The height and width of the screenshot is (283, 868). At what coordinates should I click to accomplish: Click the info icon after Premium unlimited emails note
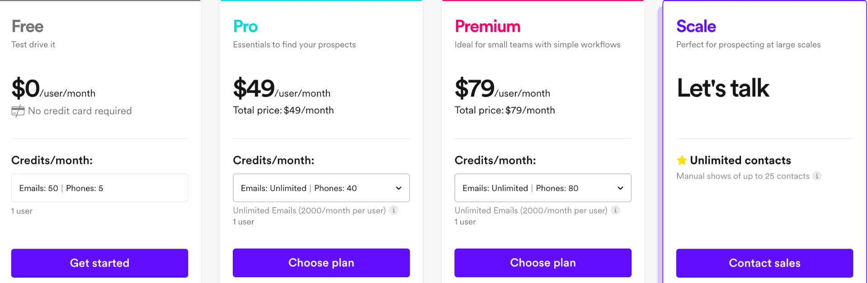pos(616,210)
